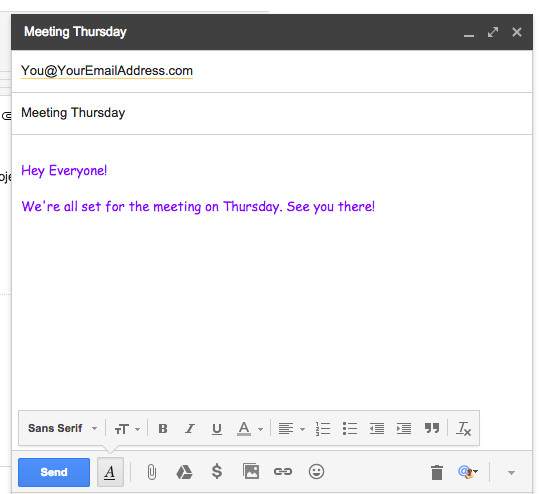Send money with the dollar sign icon
This screenshot has width=542, height=494.
tap(217, 472)
